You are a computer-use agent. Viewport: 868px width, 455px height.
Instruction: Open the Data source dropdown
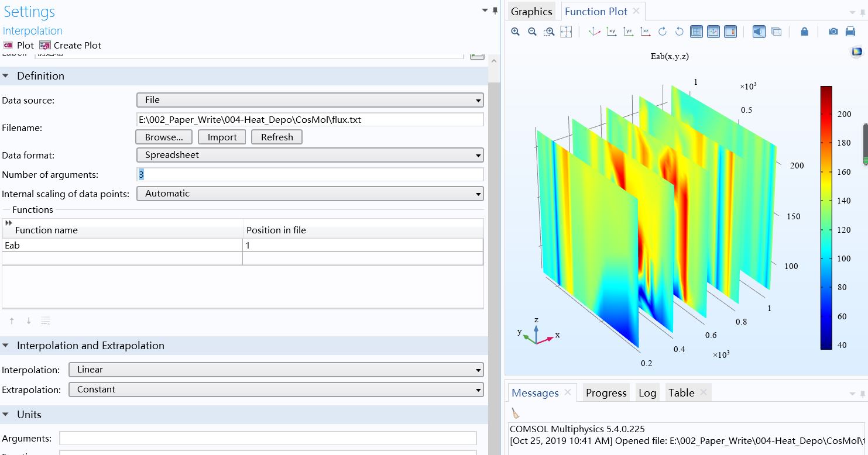pyautogui.click(x=310, y=100)
